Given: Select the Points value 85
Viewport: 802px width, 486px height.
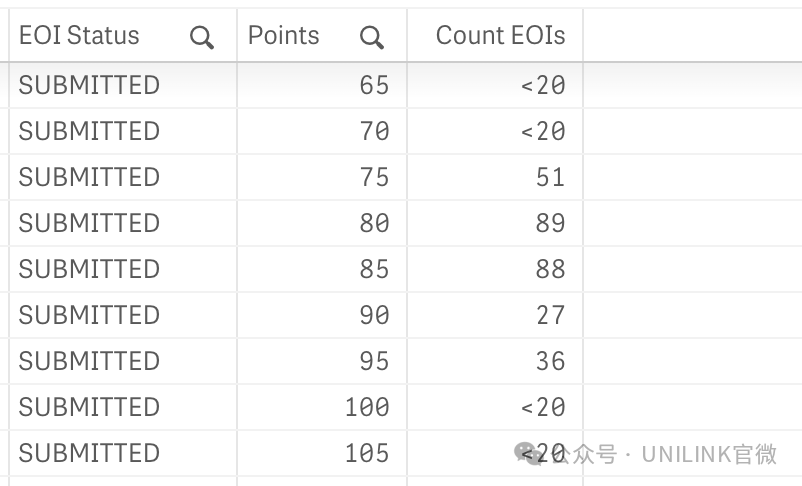Looking at the screenshot, I should click(x=374, y=269).
